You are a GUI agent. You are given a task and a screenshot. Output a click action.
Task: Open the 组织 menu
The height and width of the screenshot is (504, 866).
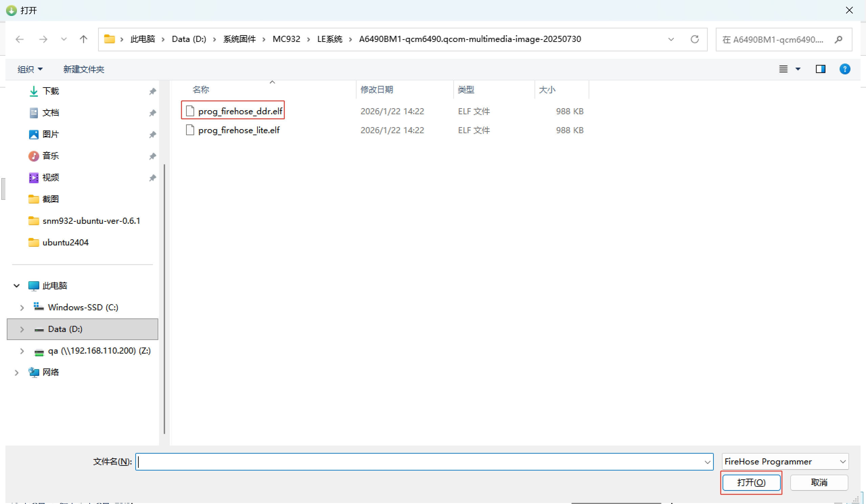click(30, 69)
